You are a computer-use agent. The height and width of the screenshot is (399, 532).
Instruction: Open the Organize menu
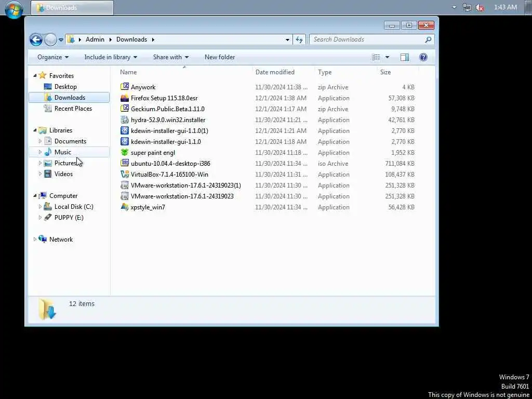[x=52, y=57]
